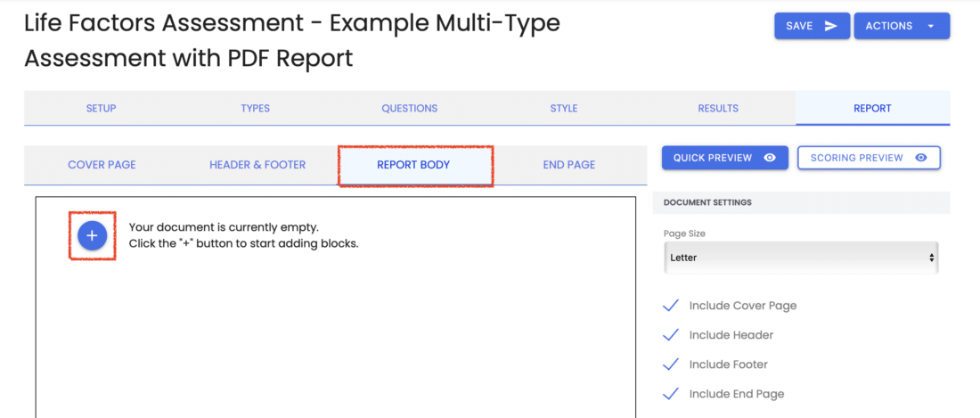Click the eye icon in Scoring Preview
The image size is (980, 418).
(920, 158)
